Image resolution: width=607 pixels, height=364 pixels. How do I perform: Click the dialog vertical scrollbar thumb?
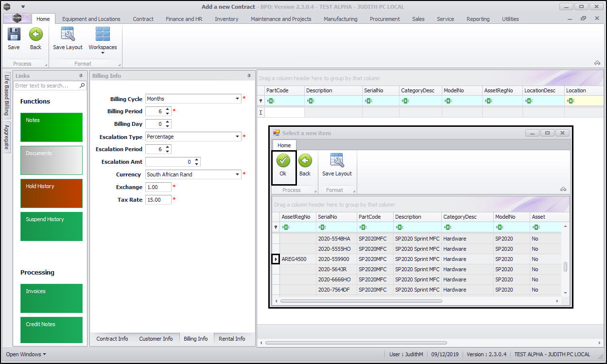565,267
